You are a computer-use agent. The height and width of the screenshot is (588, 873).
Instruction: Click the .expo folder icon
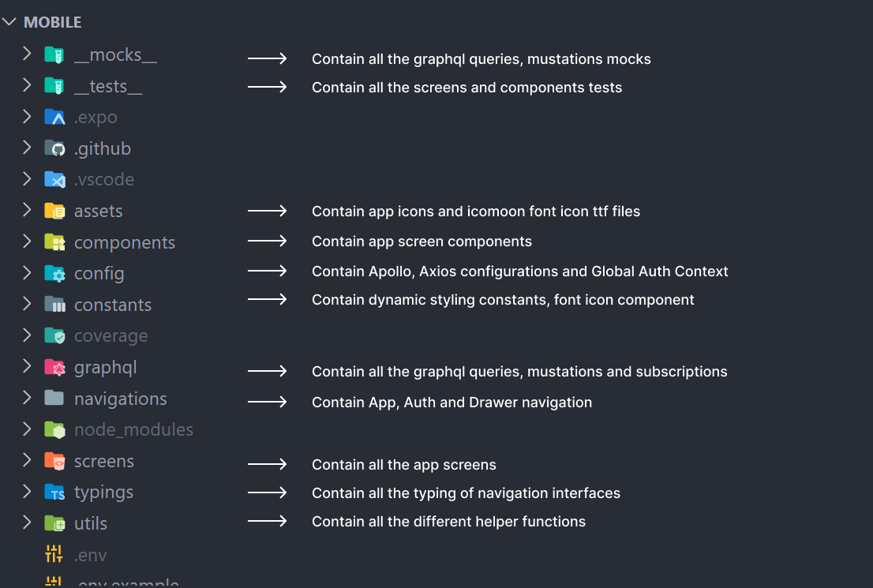54,118
